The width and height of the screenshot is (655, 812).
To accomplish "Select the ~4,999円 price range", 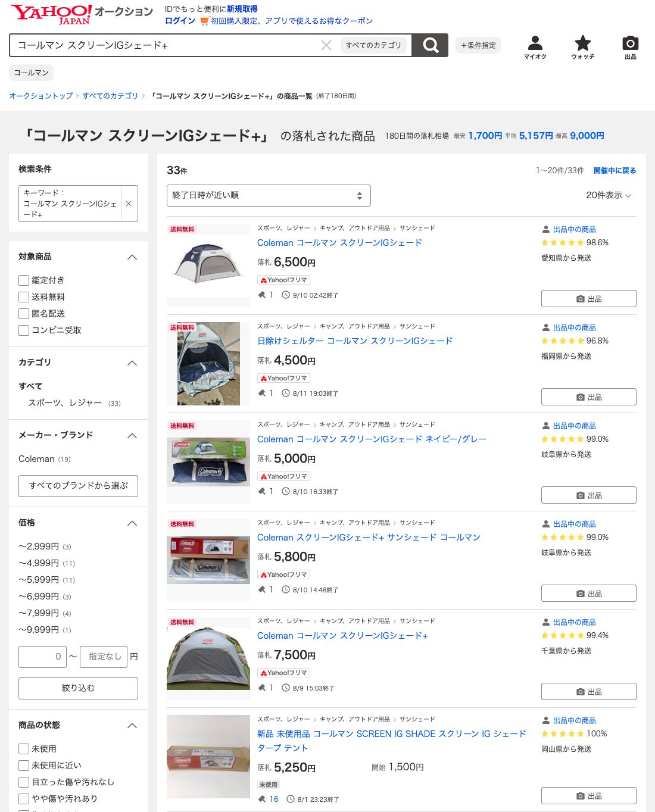I will (x=39, y=563).
